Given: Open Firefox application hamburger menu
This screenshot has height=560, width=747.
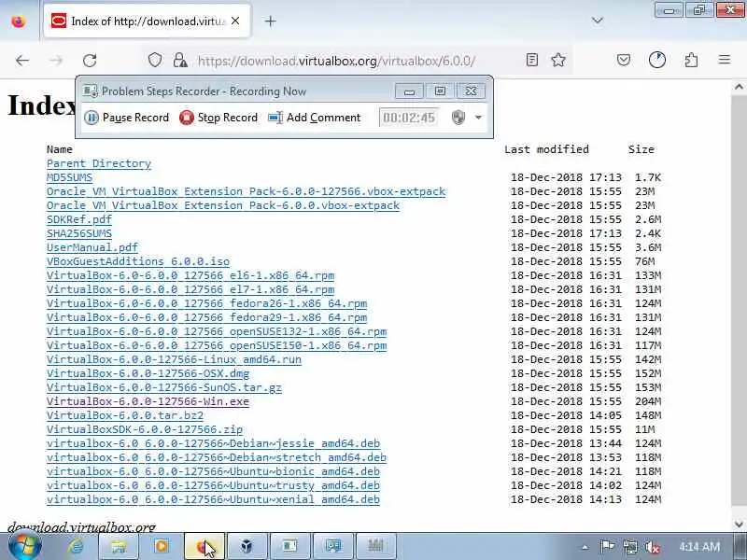Looking at the screenshot, I should coord(725,60).
